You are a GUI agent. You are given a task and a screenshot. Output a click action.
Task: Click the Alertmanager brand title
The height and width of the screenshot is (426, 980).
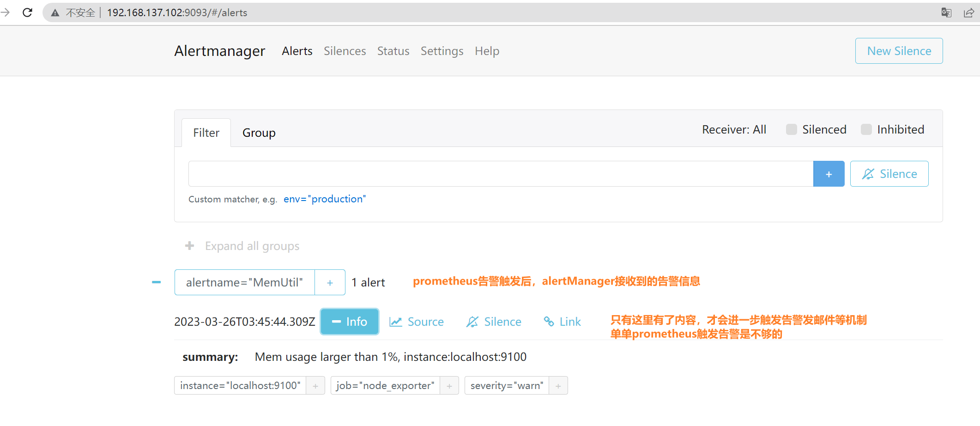(220, 51)
